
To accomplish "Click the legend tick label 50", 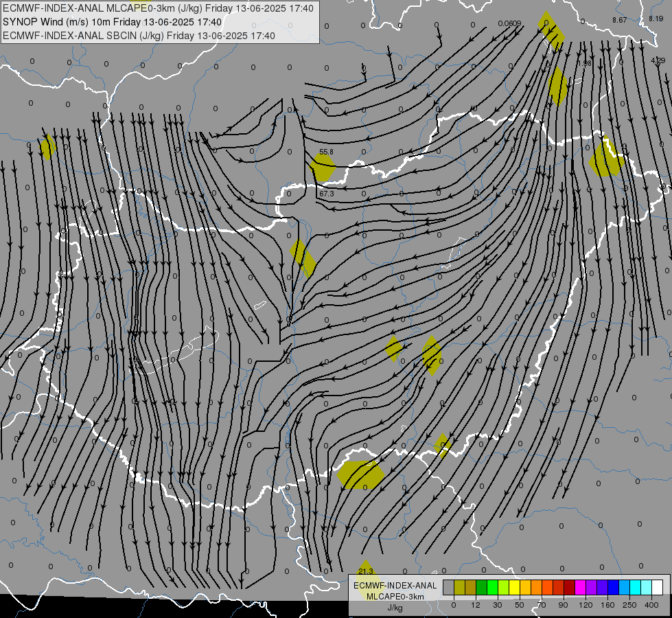I will (520, 605).
